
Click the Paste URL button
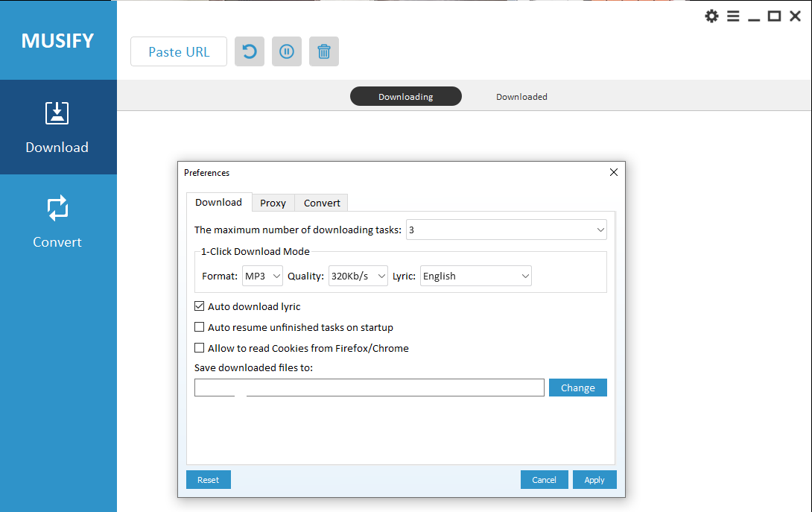tap(179, 51)
